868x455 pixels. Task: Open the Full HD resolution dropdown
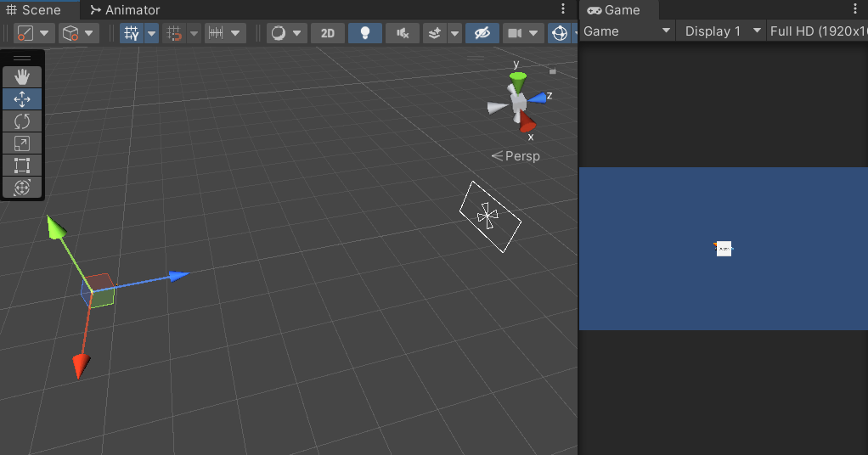pyautogui.click(x=818, y=31)
